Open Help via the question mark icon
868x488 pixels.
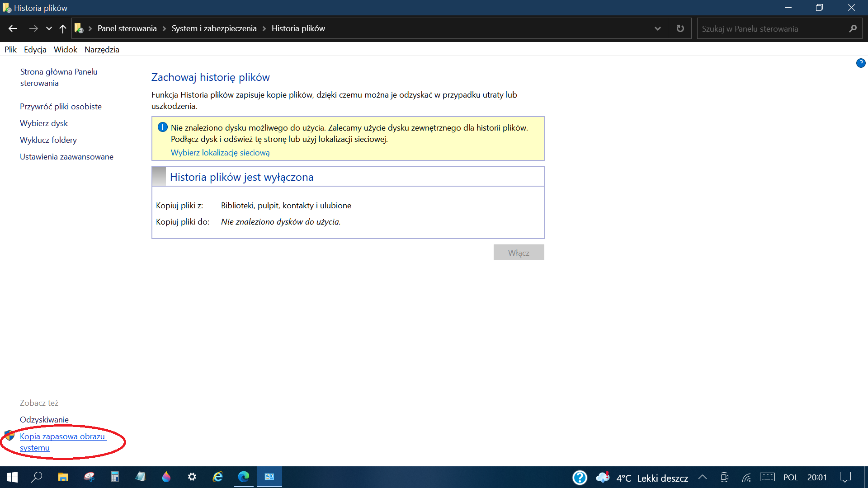click(861, 63)
